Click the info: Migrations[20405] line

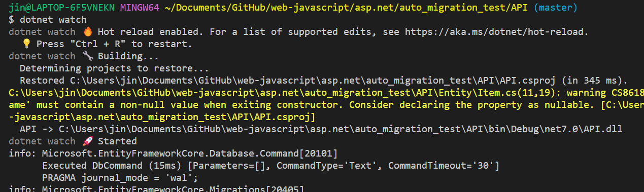click(x=156, y=189)
